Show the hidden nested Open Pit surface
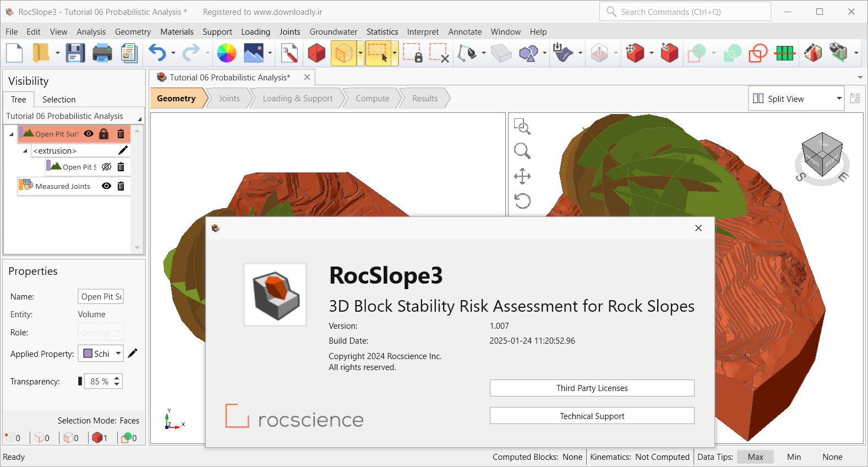868x467 pixels. (x=106, y=167)
